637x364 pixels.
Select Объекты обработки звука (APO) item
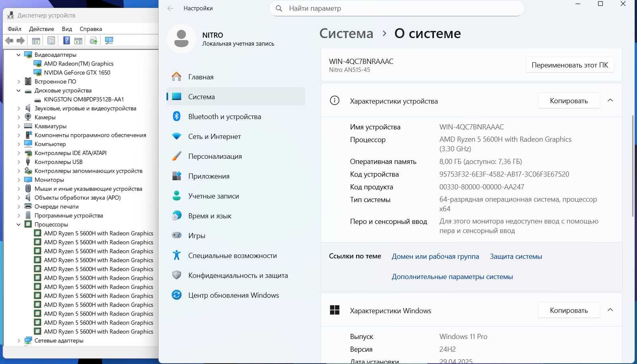[77, 198]
